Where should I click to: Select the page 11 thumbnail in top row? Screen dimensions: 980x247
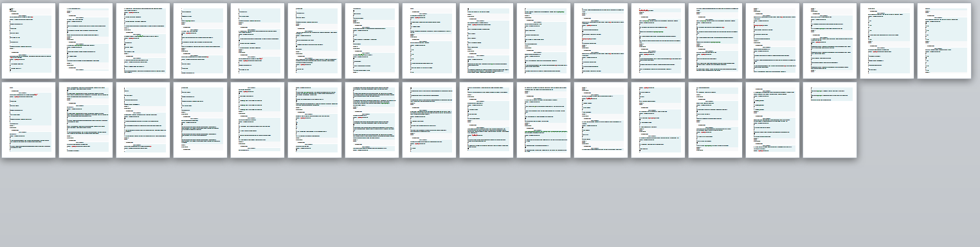pos(601,41)
